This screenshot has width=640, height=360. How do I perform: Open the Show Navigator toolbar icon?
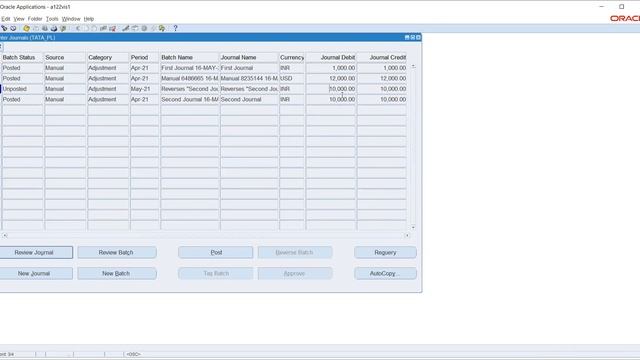pyautogui.click(x=13, y=28)
